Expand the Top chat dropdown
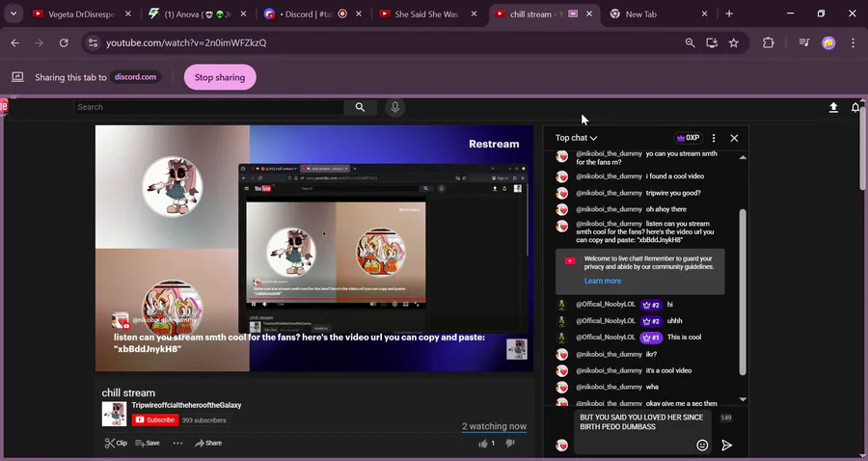Viewport: 868px width, 461px height. (577, 138)
